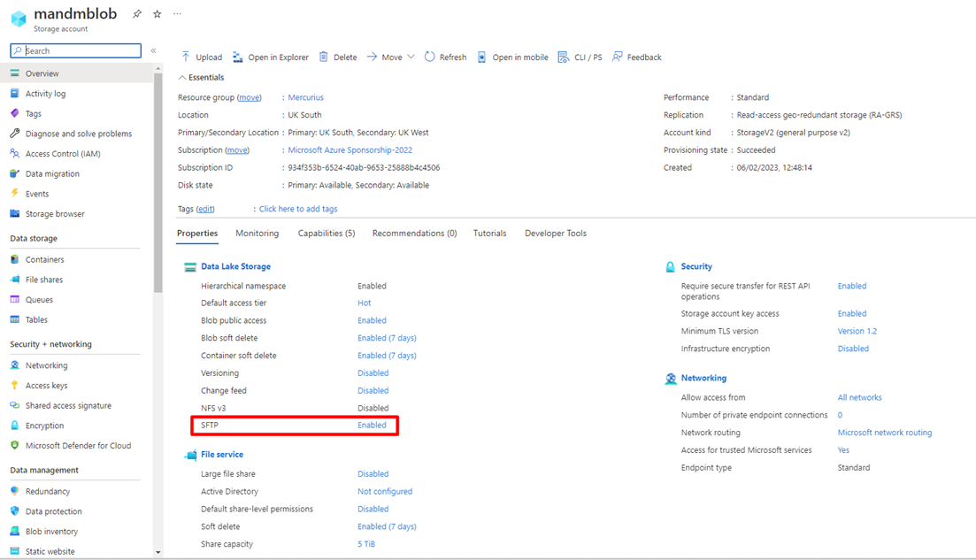Click the sidebar scroll down arrow
976x560 pixels.
pos(158,552)
